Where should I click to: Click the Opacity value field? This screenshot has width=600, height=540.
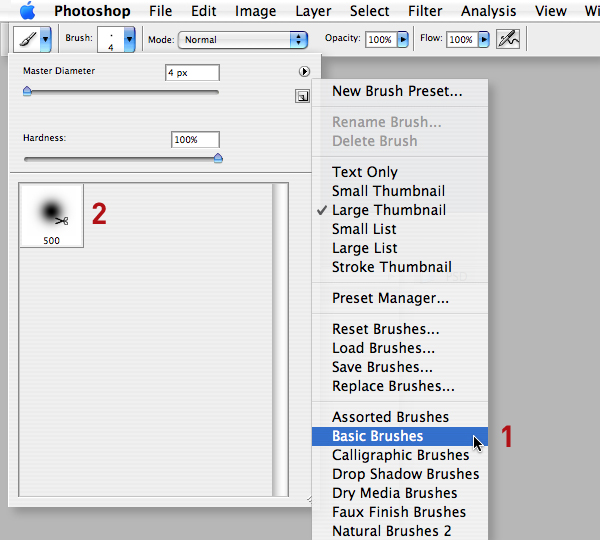pyautogui.click(x=381, y=39)
